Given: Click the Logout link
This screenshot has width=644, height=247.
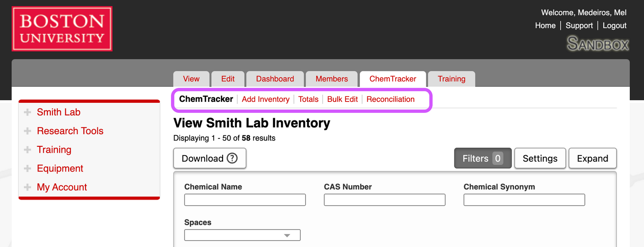Looking at the screenshot, I should 614,26.
